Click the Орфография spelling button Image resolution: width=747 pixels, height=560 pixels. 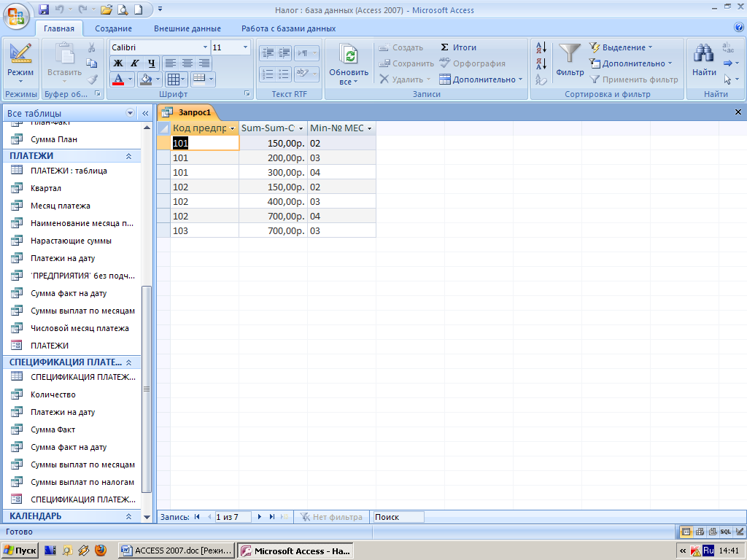(472, 63)
